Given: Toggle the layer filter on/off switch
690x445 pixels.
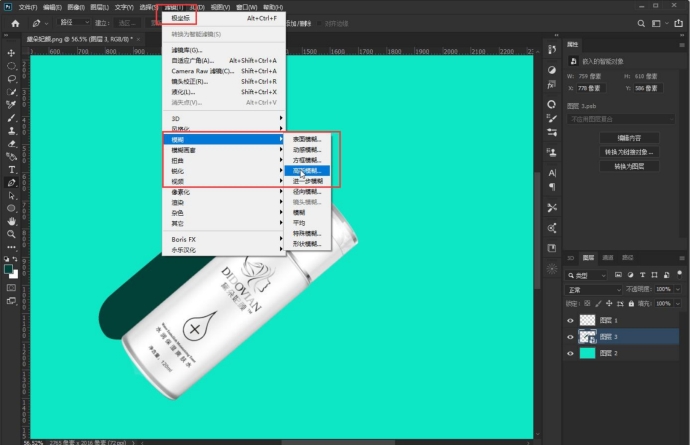Looking at the screenshot, I should (x=680, y=274).
